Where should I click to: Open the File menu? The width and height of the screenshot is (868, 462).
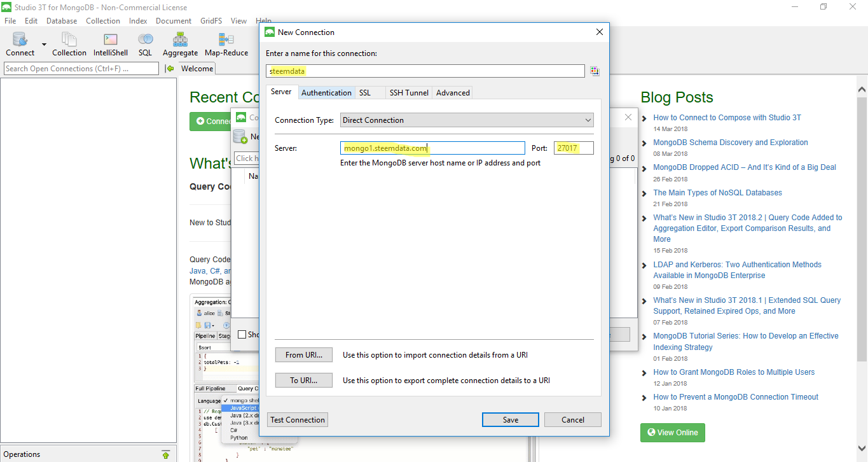point(10,21)
